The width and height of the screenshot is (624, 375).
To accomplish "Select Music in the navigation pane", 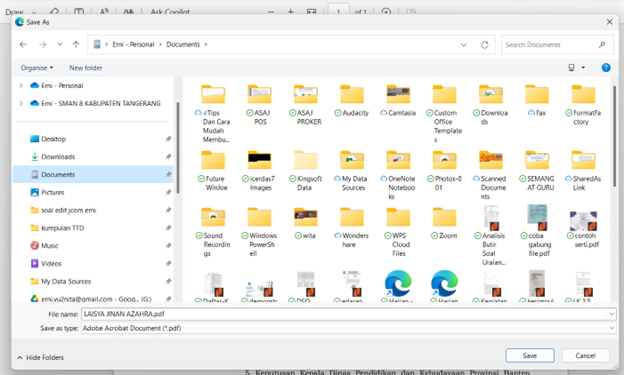I will (x=94, y=246).
